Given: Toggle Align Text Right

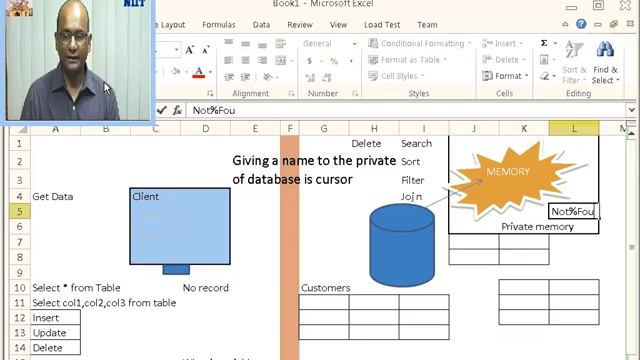Looking at the screenshot, I should pos(262,60).
